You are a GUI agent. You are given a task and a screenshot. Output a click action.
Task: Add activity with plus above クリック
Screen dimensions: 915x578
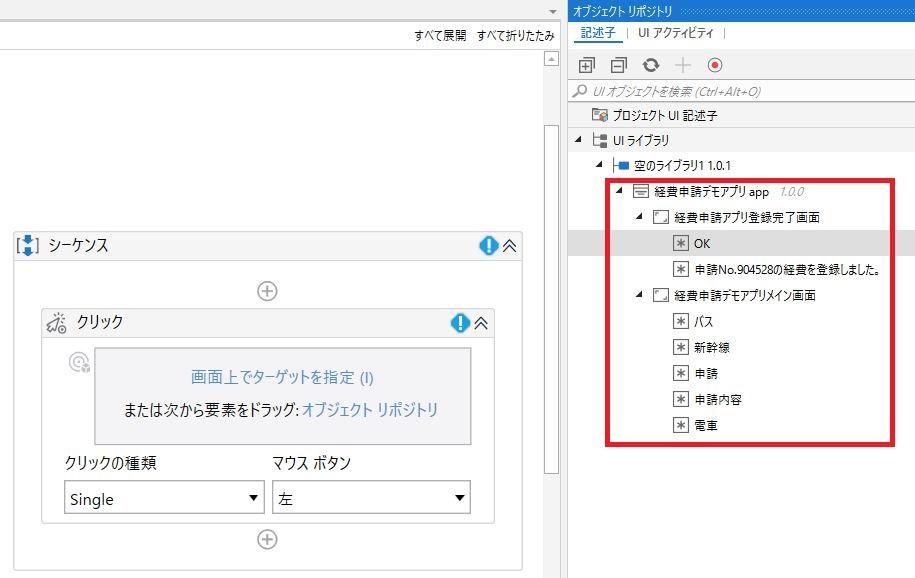(x=267, y=291)
